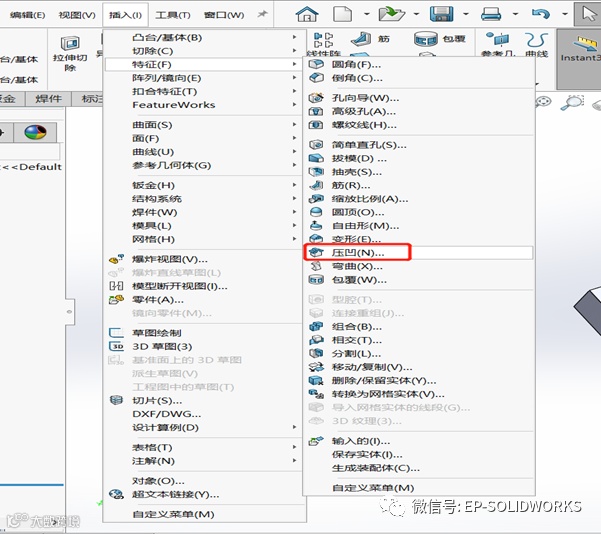601x534 pixels.
Task: Choose 分割(L) split feature
Action: pos(419,353)
